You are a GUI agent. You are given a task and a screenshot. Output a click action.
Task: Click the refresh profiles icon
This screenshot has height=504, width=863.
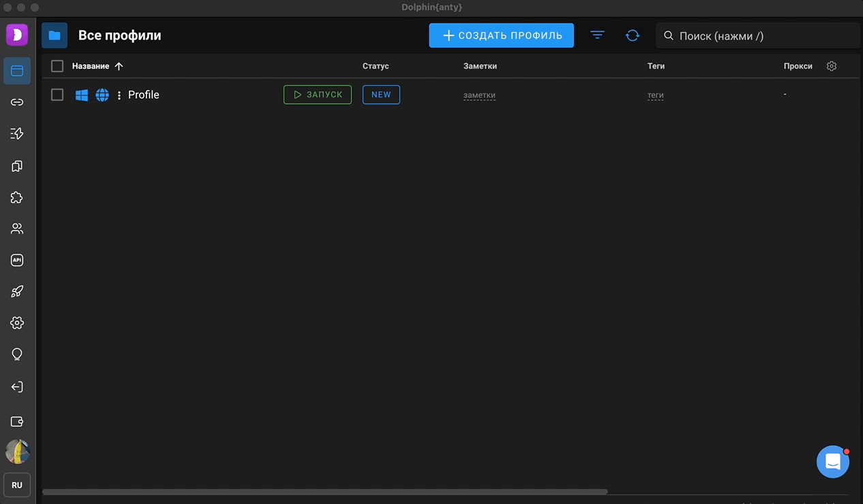[x=633, y=35]
